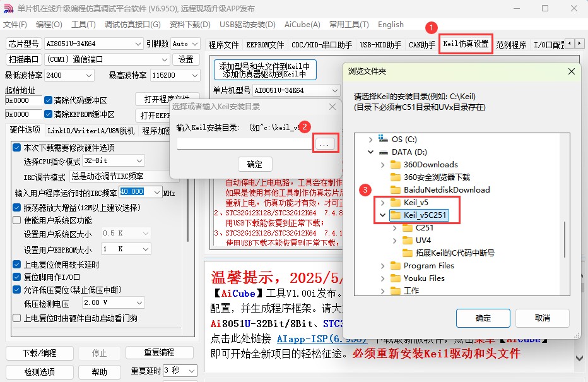Enable 使能用户系统区功能 checkbox
The height and width of the screenshot is (382, 588).
(x=17, y=220)
